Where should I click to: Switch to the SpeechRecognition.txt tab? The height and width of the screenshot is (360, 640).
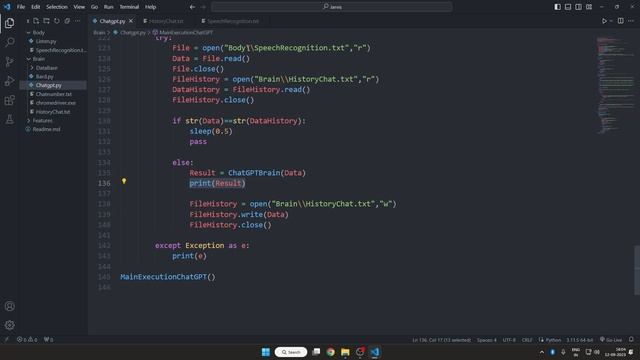click(233, 21)
